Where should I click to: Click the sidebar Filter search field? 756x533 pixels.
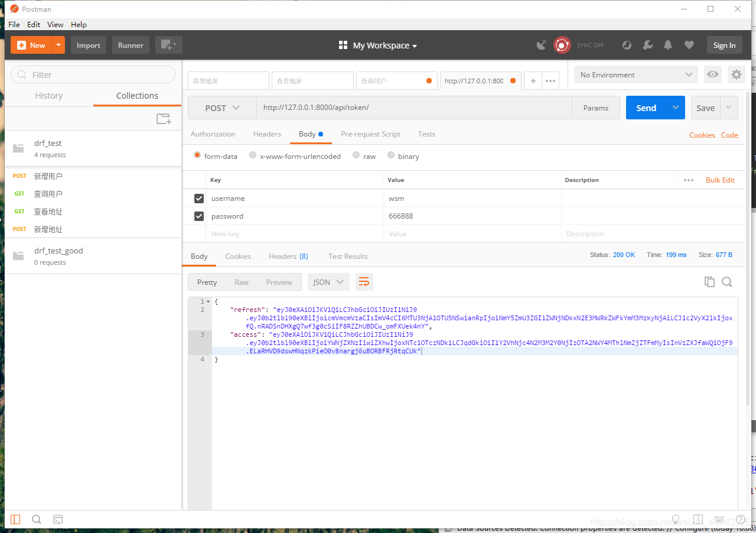[x=93, y=74]
